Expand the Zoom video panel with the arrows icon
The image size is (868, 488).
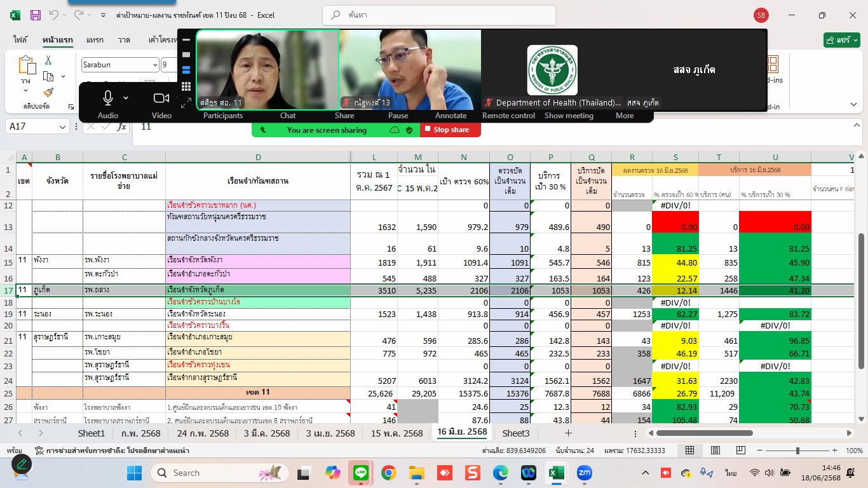(x=186, y=103)
